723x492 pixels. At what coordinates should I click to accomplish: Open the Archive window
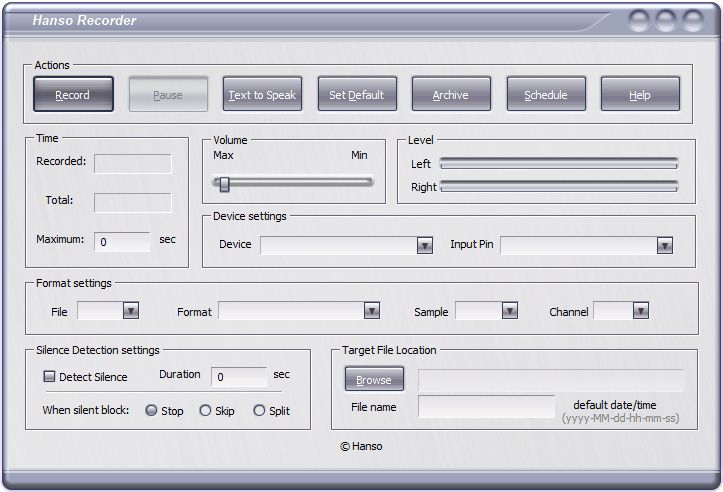451,94
